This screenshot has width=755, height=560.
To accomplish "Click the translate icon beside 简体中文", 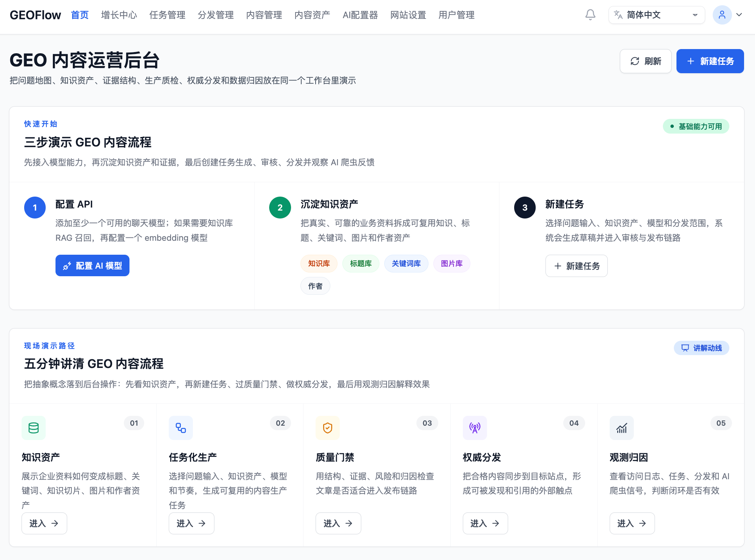I will [x=618, y=15].
